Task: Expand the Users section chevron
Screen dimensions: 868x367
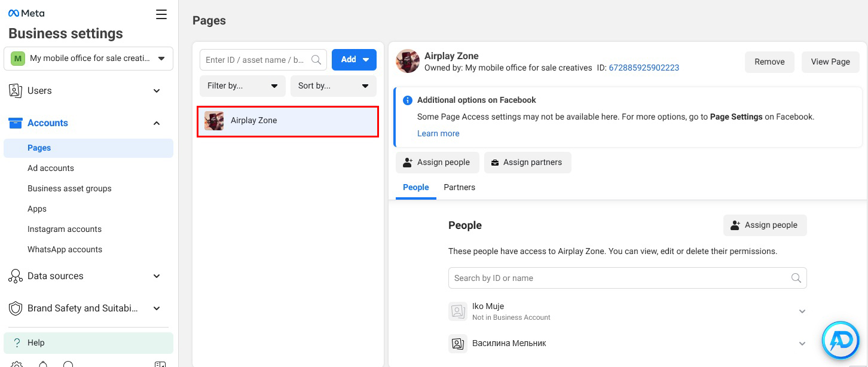Action: [157, 91]
